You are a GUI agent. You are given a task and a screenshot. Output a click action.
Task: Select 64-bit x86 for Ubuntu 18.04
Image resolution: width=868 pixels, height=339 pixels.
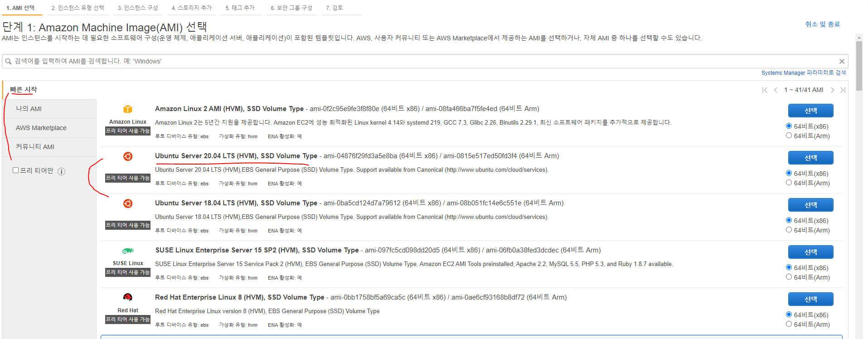coord(789,220)
